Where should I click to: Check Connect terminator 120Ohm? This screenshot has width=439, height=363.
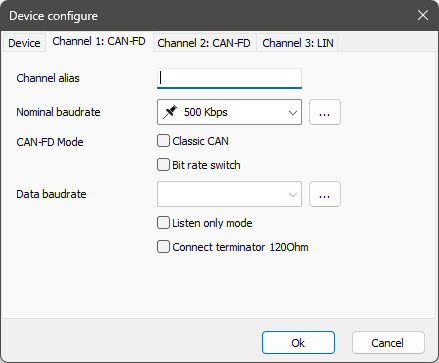tap(163, 247)
